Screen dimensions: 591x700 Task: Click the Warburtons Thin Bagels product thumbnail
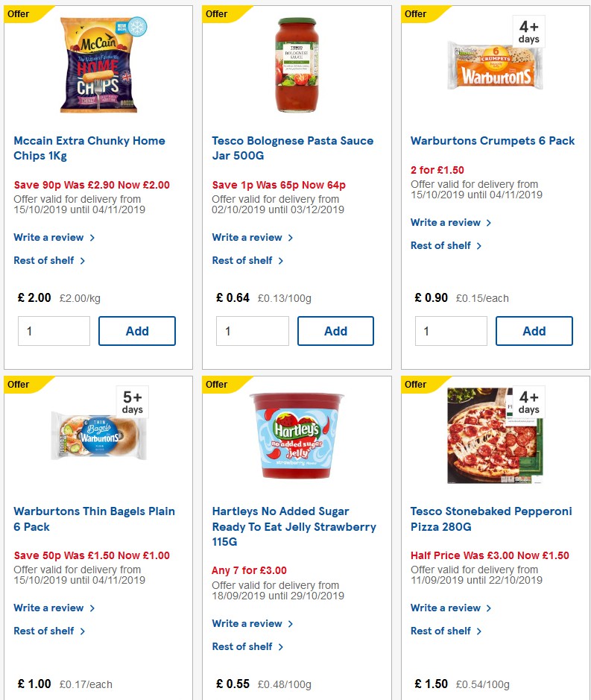[x=99, y=435]
